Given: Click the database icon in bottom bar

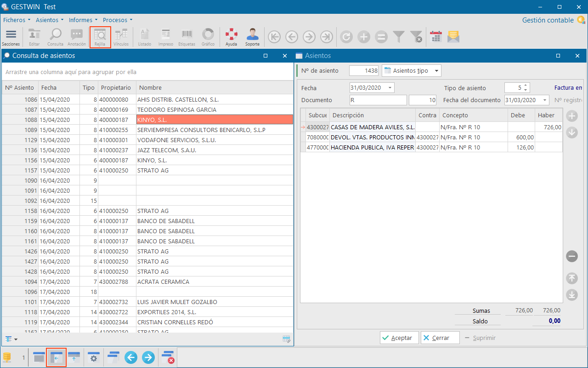Looking at the screenshot, I should point(7,357).
